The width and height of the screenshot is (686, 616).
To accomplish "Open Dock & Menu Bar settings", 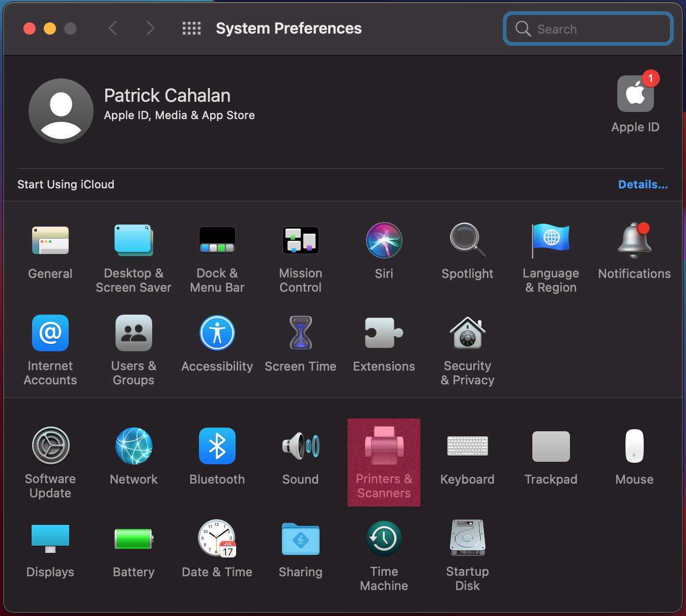I will pyautogui.click(x=217, y=240).
